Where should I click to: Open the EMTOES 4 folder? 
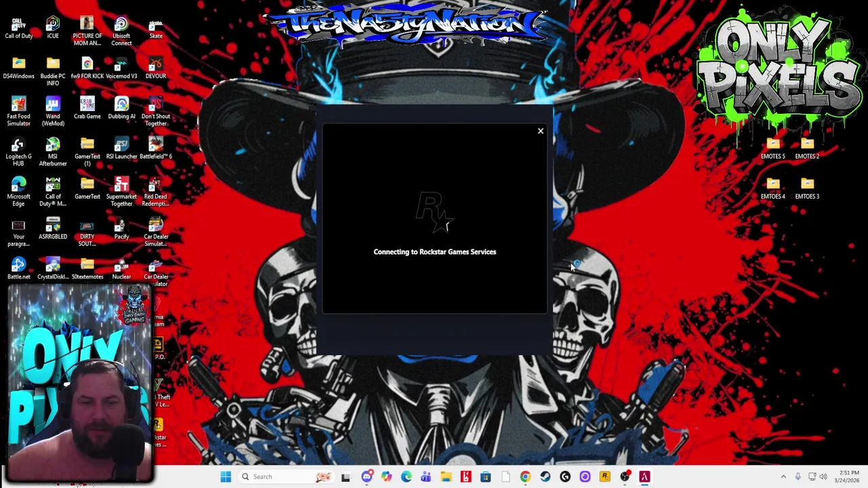(x=773, y=189)
